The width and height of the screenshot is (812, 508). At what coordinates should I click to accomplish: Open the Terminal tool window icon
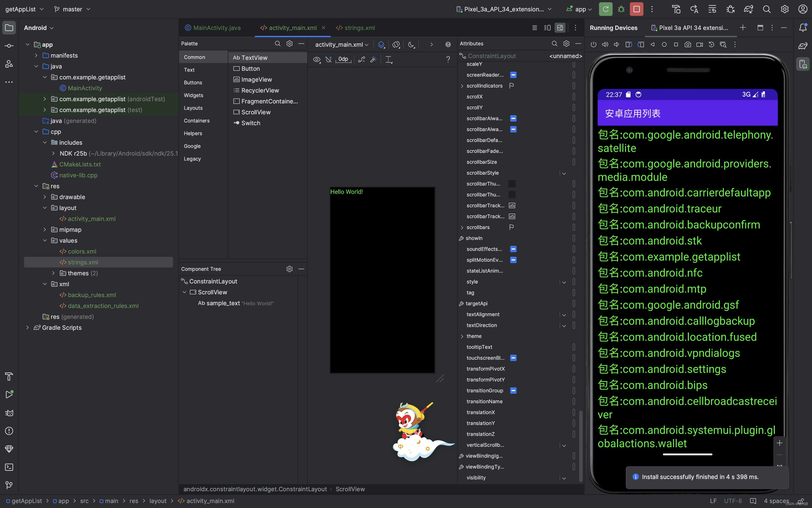[9, 467]
